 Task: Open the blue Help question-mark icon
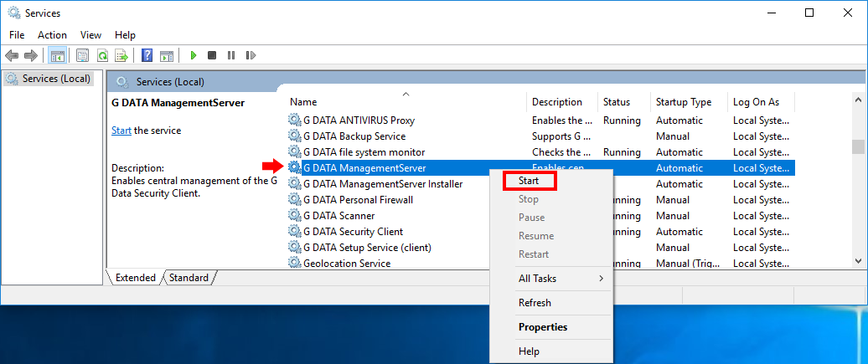click(x=147, y=55)
